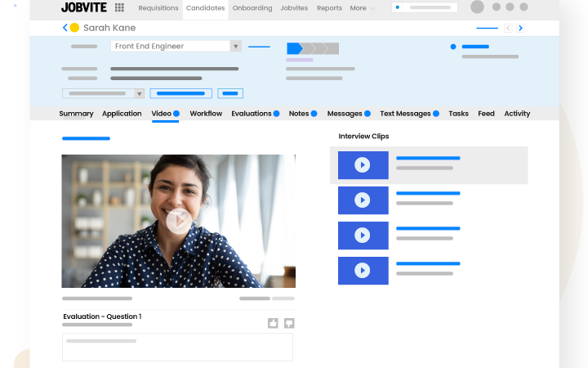Open the Front End Engineer dropdown

click(176, 46)
